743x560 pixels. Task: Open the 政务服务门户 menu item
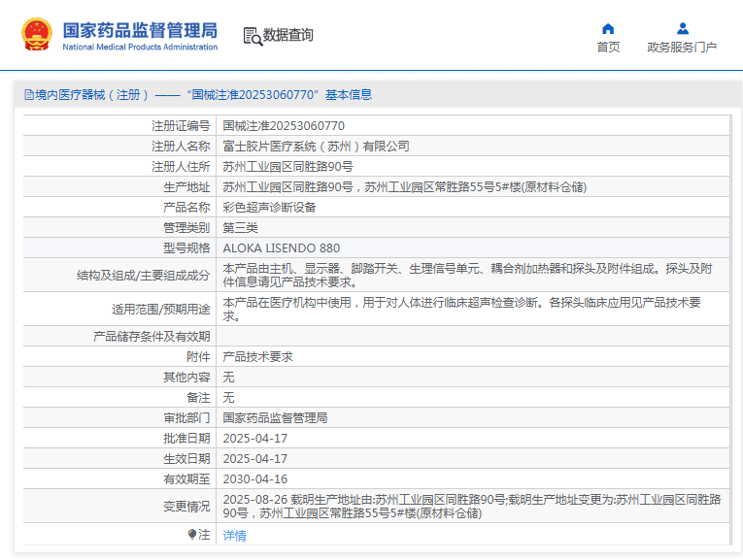click(682, 48)
